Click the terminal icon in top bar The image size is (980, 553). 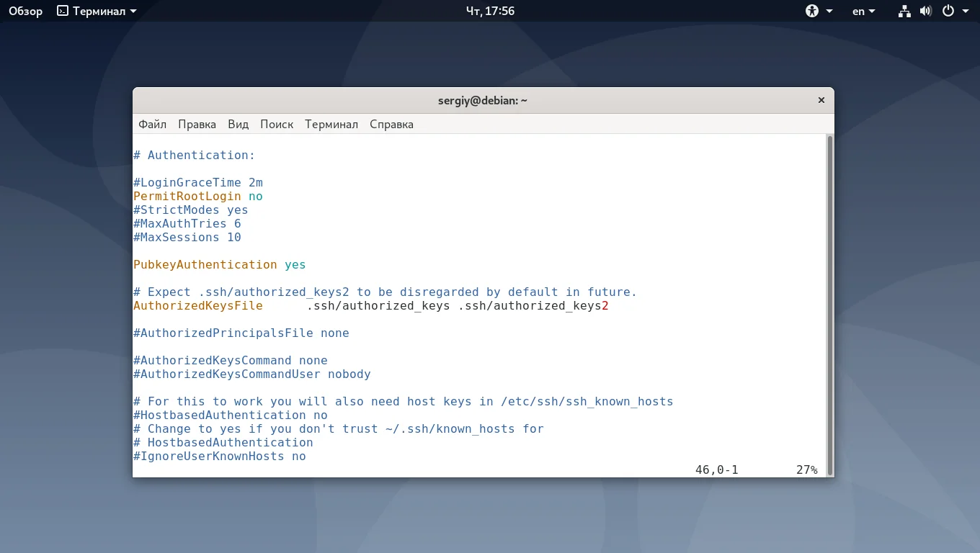(63, 11)
